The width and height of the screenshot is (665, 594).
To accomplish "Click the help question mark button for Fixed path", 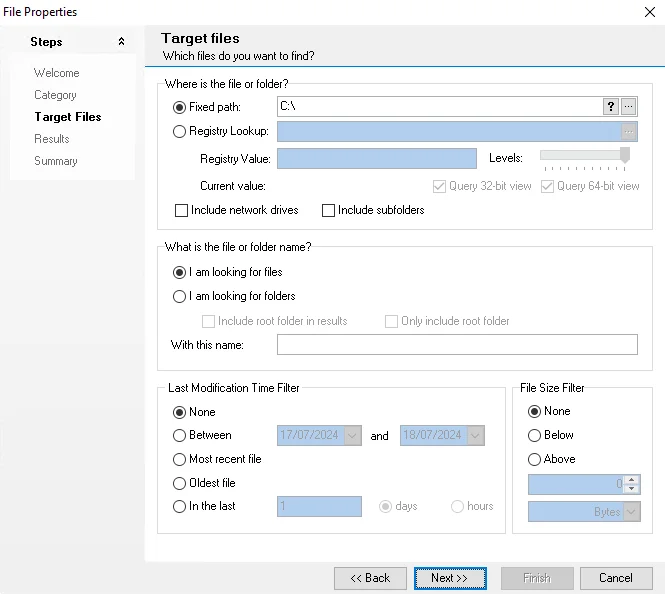I will 611,106.
